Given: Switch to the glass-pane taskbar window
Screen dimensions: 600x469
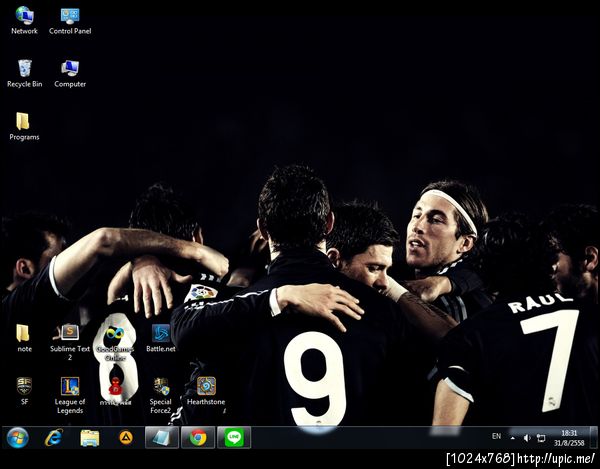Looking at the screenshot, I should (162, 438).
